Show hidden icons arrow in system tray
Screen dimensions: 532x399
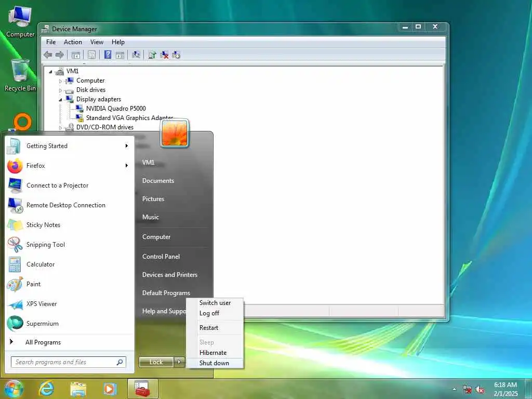point(454,389)
